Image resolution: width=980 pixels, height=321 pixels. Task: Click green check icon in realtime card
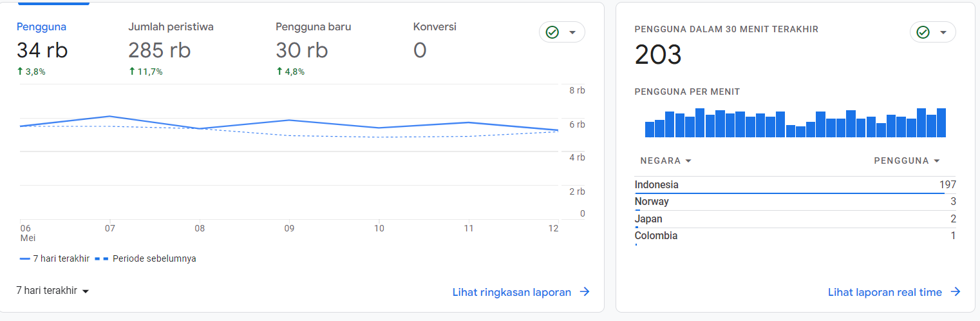923,32
